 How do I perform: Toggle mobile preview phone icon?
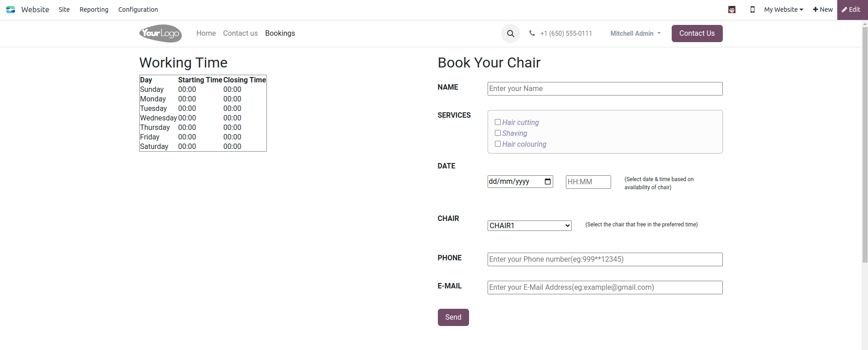pos(752,10)
